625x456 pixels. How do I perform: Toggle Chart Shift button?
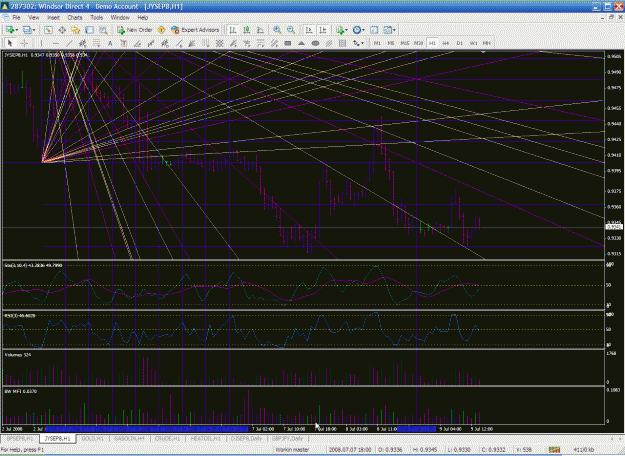[x=323, y=30]
